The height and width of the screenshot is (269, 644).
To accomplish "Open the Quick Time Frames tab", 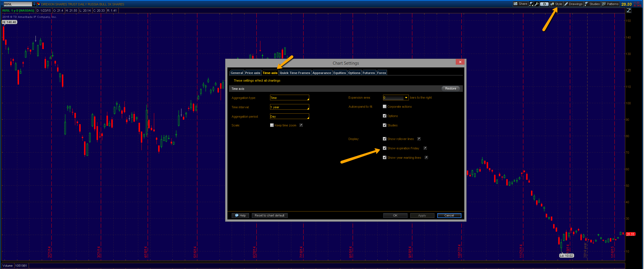I will click(295, 73).
